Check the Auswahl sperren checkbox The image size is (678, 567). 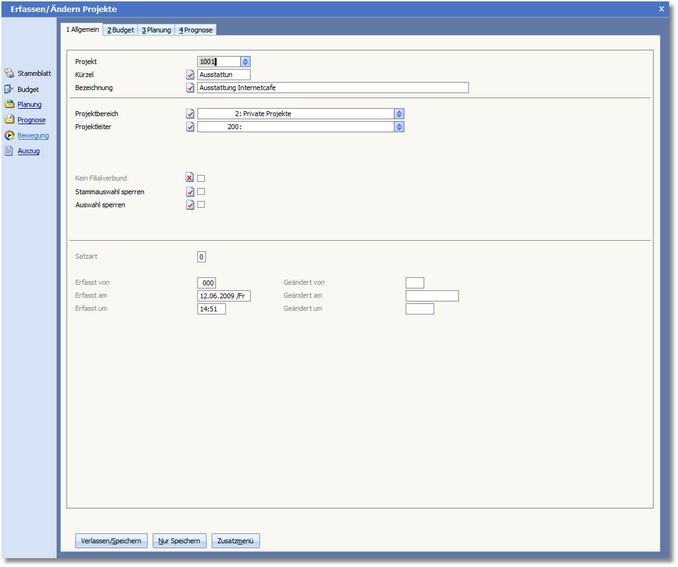[201, 205]
